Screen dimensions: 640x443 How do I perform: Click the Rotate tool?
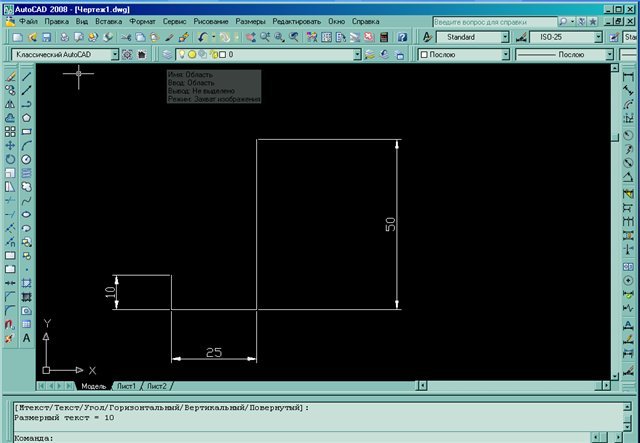pyautogui.click(x=10, y=159)
